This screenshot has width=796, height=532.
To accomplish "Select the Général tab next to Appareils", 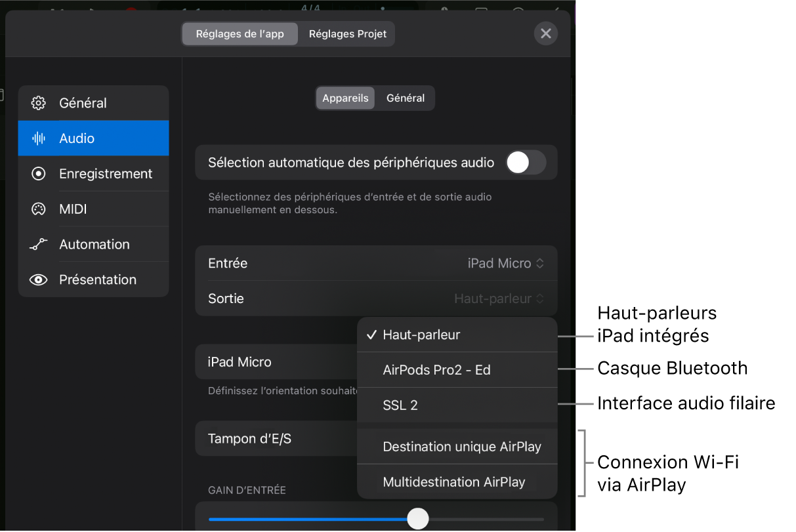I will pyautogui.click(x=404, y=98).
